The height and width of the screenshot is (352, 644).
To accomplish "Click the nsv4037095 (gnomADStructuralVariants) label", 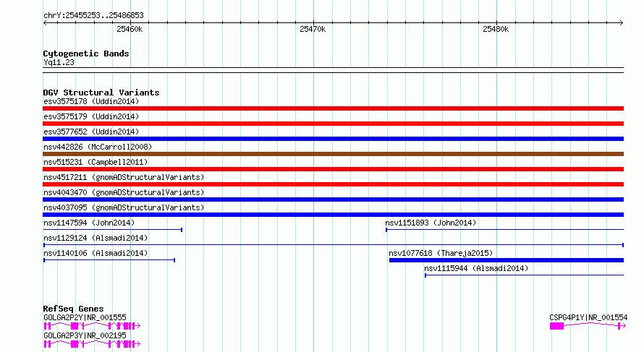I will pos(124,207).
